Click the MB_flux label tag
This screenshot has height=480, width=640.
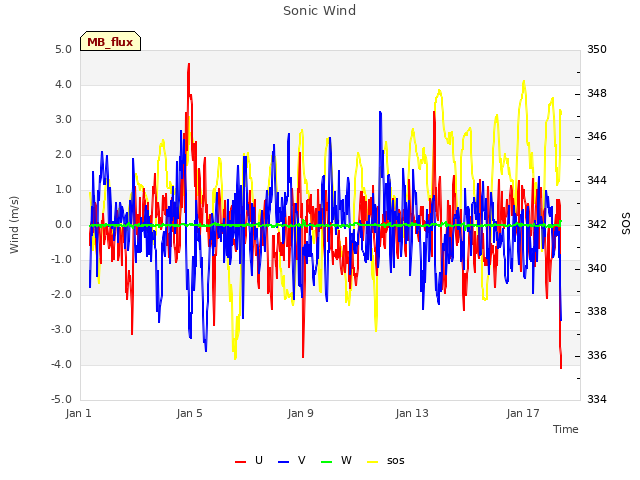(x=110, y=41)
